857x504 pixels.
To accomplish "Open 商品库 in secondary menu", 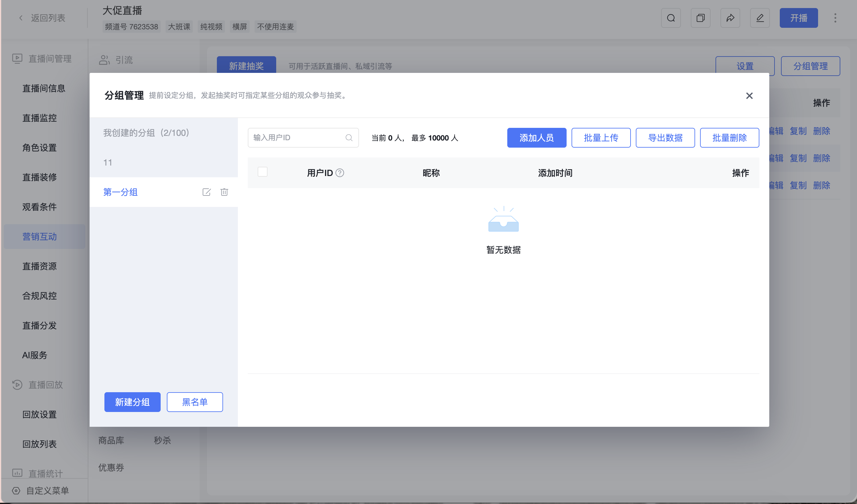I will pyautogui.click(x=111, y=440).
